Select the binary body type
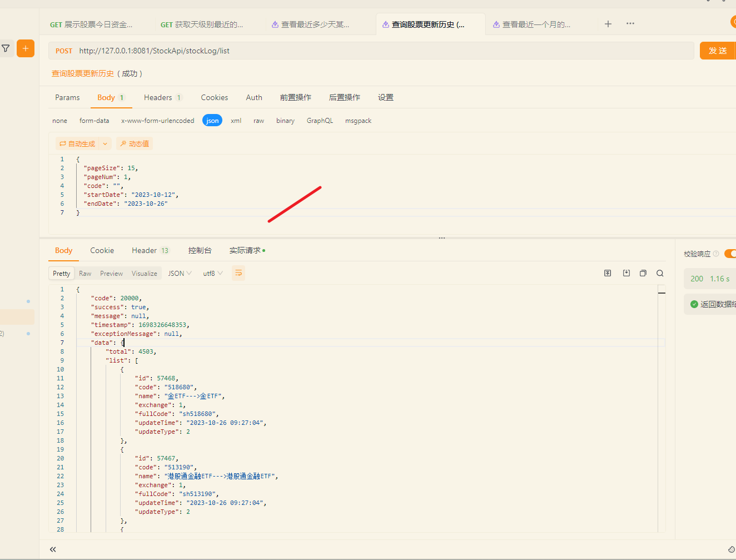This screenshot has height=560, width=736. click(286, 121)
